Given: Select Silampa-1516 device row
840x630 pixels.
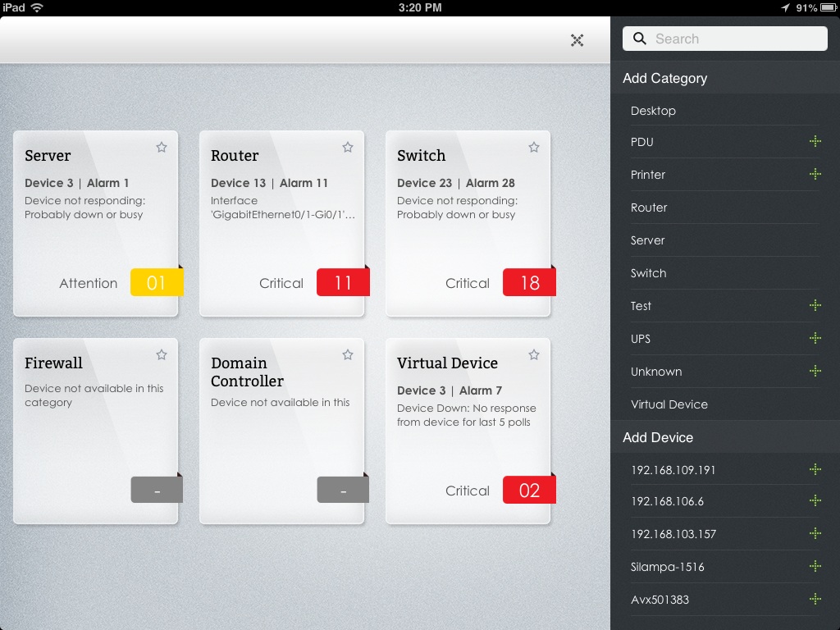Looking at the screenshot, I should (725, 567).
